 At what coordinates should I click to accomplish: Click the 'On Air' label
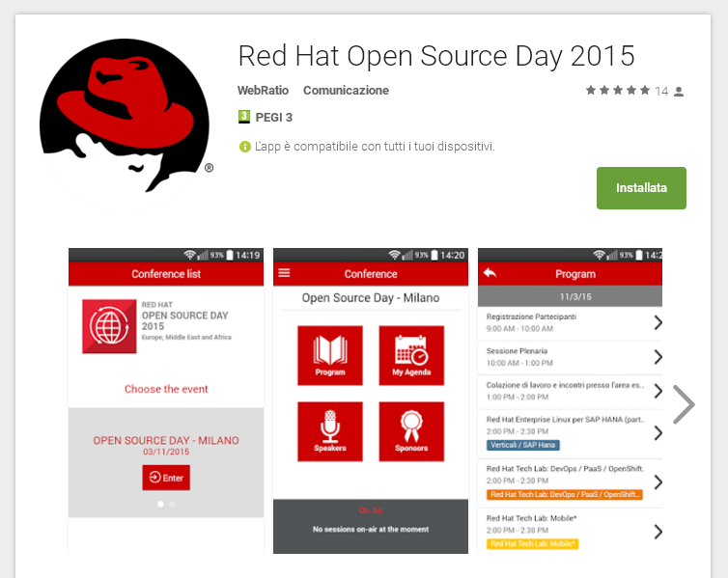pyautogui.click(x=371, y=510)
